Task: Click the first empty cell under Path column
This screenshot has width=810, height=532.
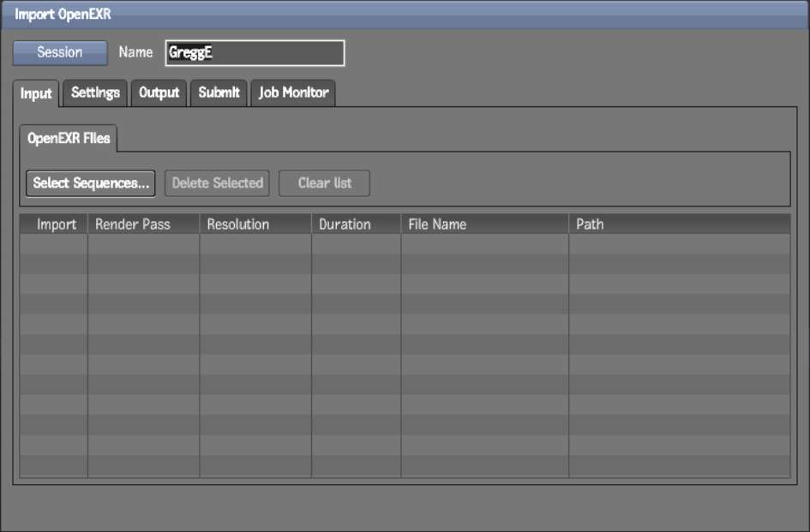Action: point(679,244)
